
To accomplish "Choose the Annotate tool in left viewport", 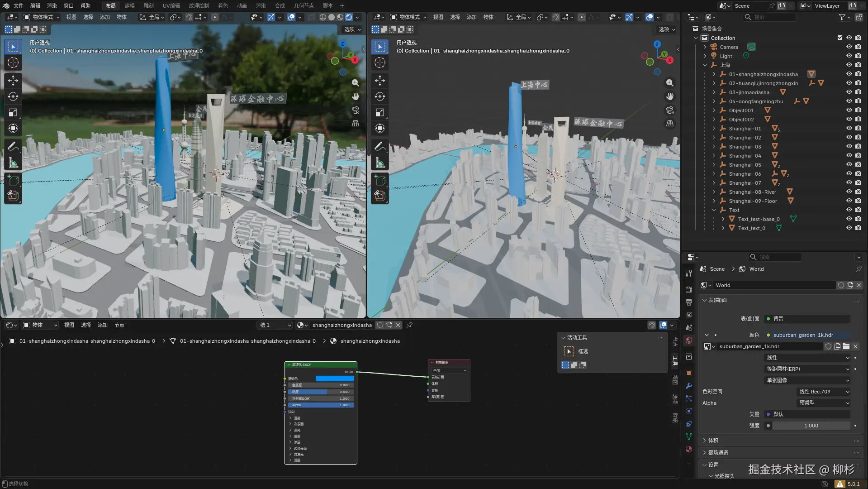I will (13, 146).
